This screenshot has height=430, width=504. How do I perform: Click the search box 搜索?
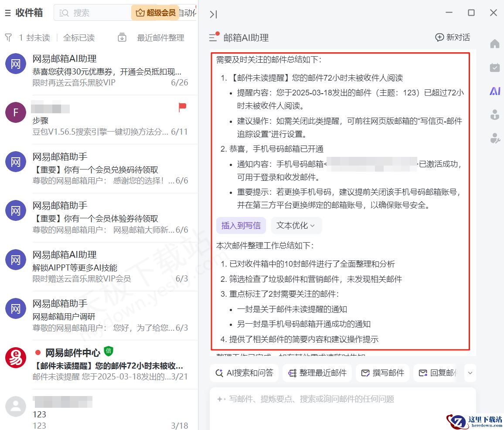click(x=93, y=13)
